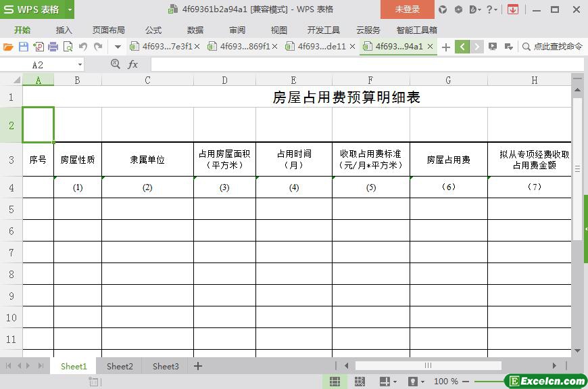The height and width of the screenshot is (389, 588).
Task: Click zoom out minus button
Action: [x=466, y=382]
